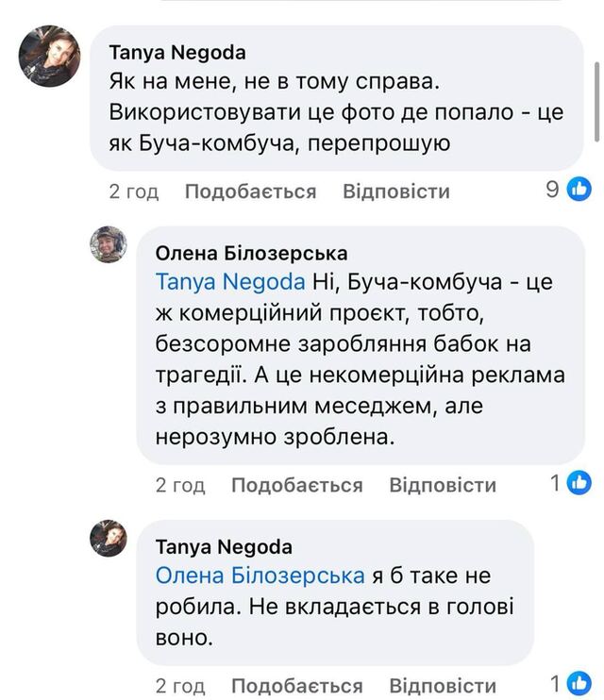Click Відповісти under the Буча-комбуча top comment

395,192
